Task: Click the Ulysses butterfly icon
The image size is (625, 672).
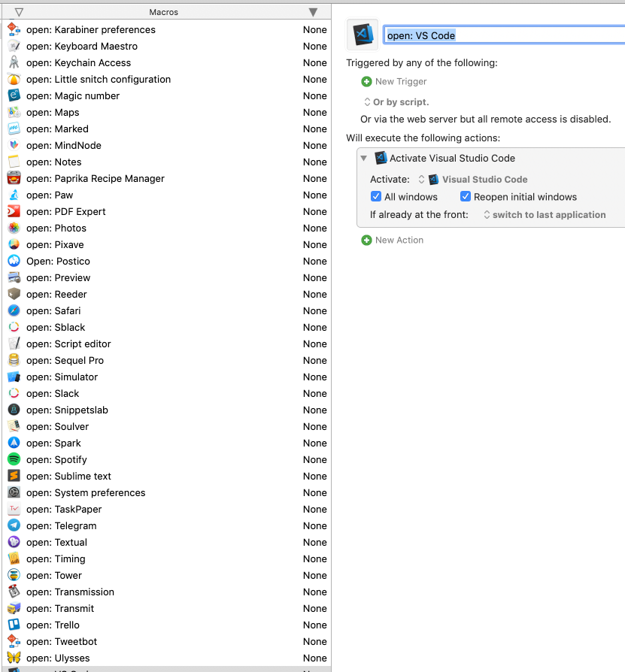Action: point(14,658)
